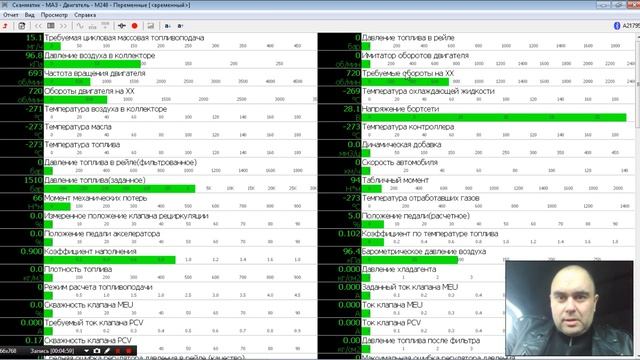Viewport: 640px width, 360px height.
Task: Select 'Давление топлива после фильтра' parameter
Action: 421,340
